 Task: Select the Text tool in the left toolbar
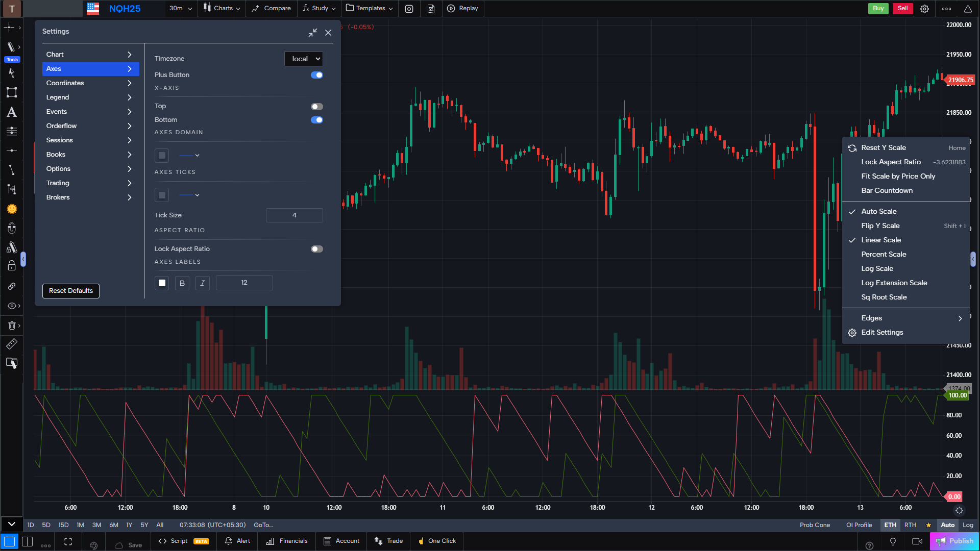11,112
